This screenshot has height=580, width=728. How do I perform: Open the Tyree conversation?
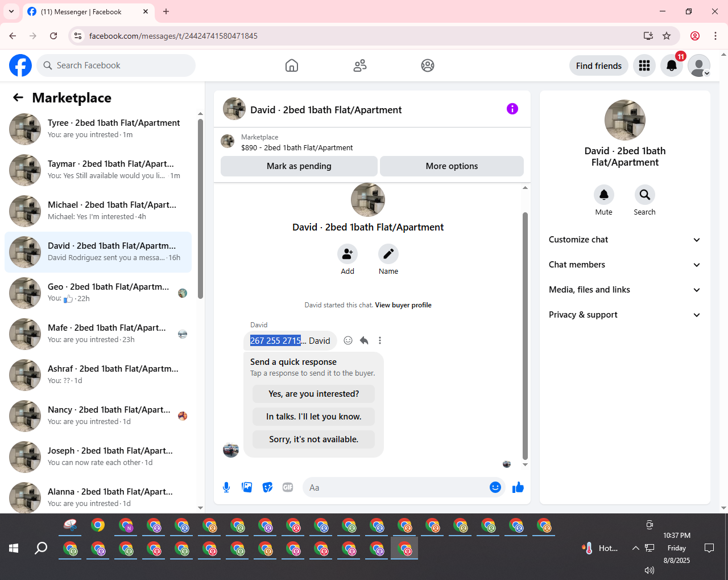[x=98, y=129]
